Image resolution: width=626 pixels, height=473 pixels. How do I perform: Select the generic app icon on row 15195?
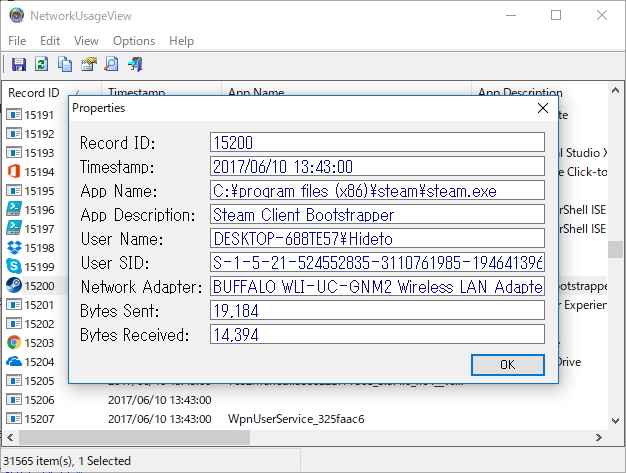coord(14,191)
